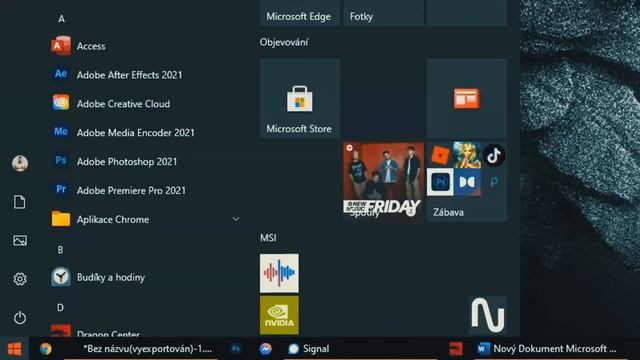Open TikTok in Zábava folder

[494, 155]
